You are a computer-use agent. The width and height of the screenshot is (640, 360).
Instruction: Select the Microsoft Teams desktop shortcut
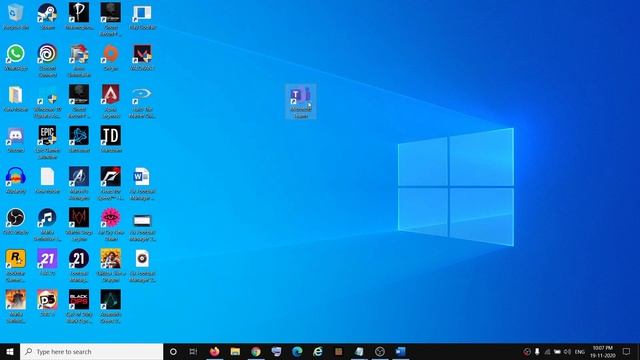point(301,102)
